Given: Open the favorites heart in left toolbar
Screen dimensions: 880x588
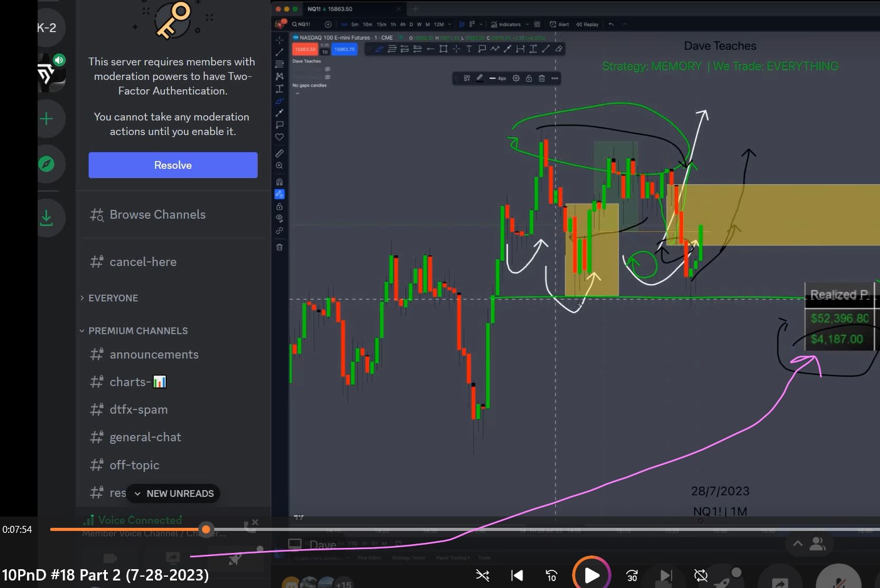Looking at the screenshot, I should [x=280, y=137].
